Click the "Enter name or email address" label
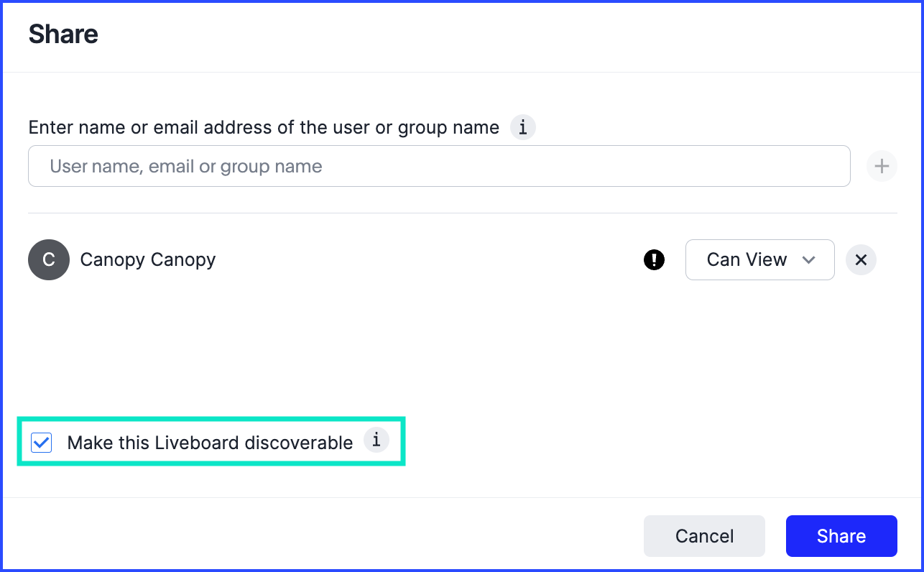The width and height of the screenshot is (924, 572). [x=264, y=128]
